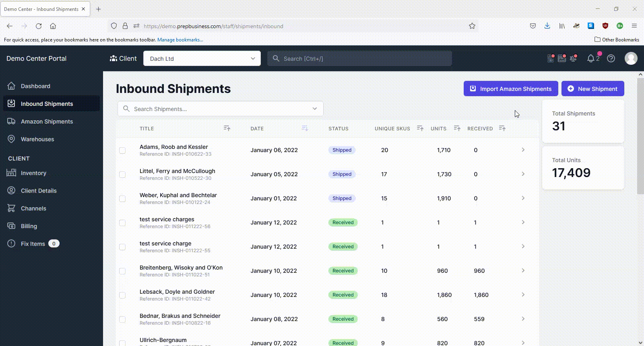Sort table by Title column icon
The width and height of the screenshot is (644, 346).
point(227,128)
